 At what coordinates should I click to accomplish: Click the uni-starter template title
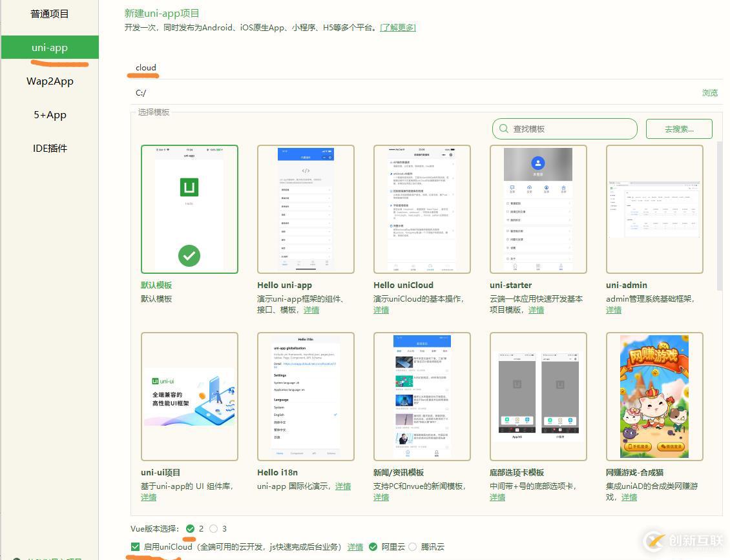click(x=510, y=285)
